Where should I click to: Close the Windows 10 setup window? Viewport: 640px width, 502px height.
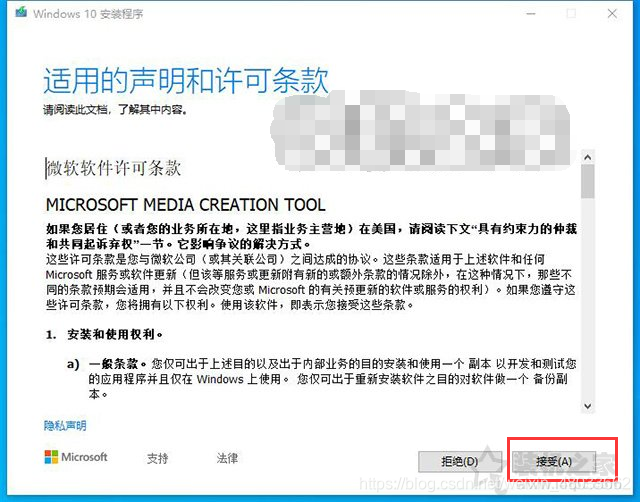click(612, 13)
